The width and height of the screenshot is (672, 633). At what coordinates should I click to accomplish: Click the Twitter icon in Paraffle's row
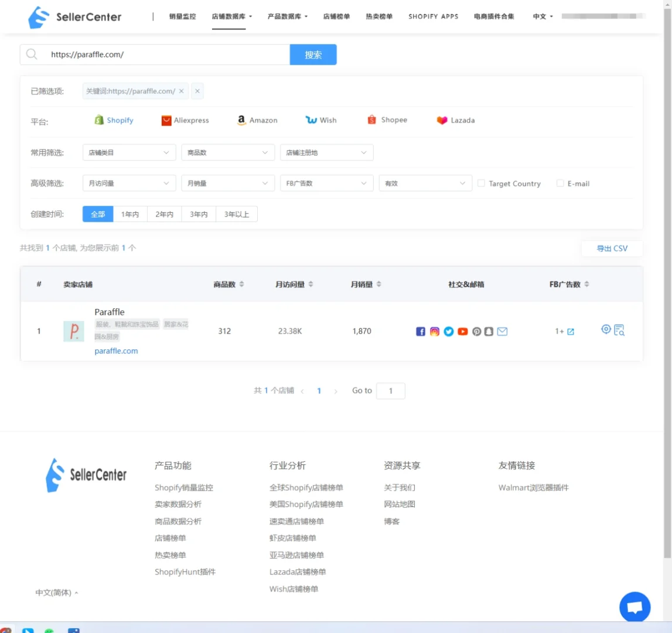(448, 331)
